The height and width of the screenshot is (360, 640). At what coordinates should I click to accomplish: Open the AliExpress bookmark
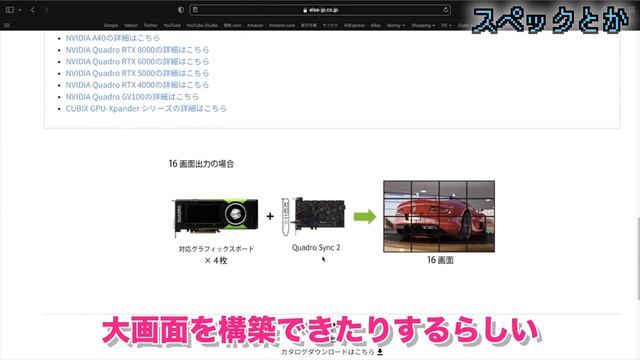(354, 25)
